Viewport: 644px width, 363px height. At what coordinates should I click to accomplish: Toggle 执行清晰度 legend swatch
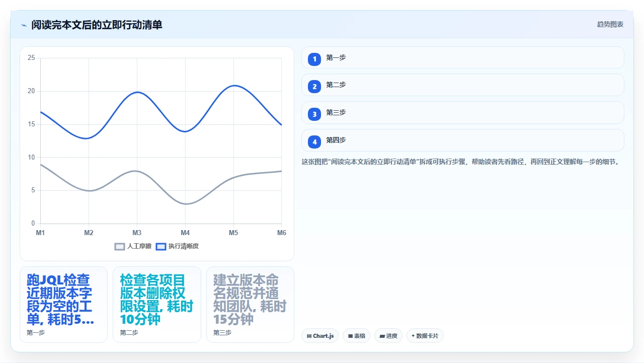coord(161,247)
